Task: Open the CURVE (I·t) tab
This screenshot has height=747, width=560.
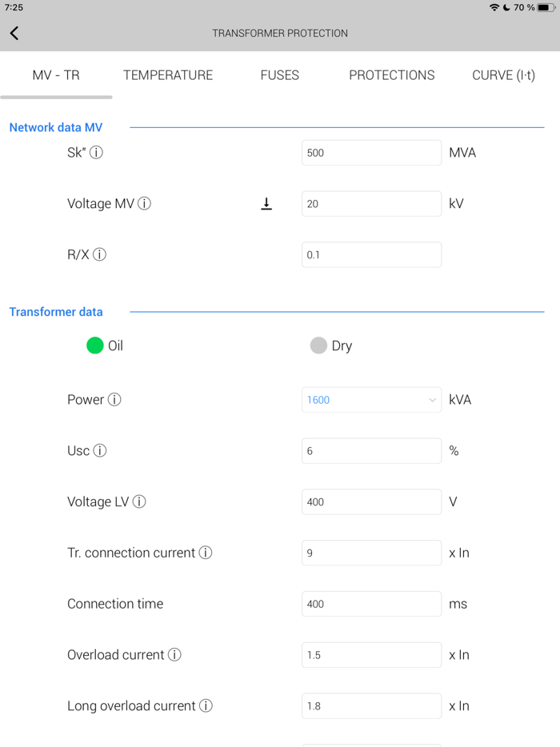Action: (x=502, y=75)
